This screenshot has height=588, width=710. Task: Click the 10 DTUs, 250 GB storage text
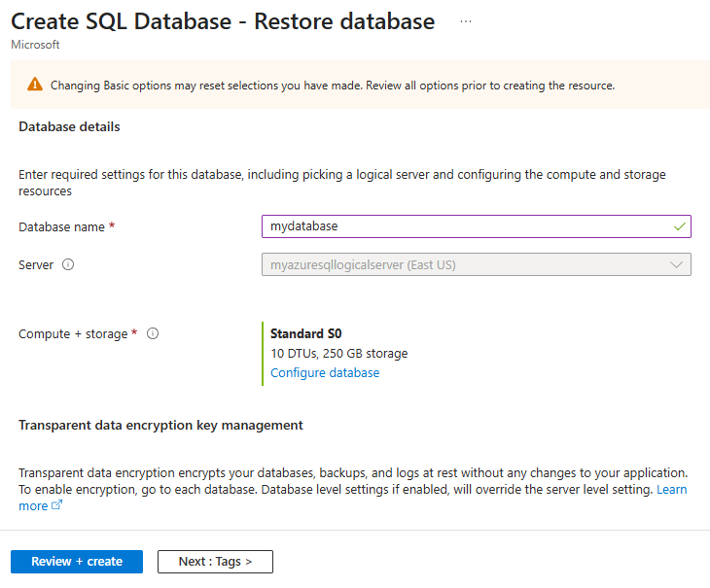click(x=338, y=353)
